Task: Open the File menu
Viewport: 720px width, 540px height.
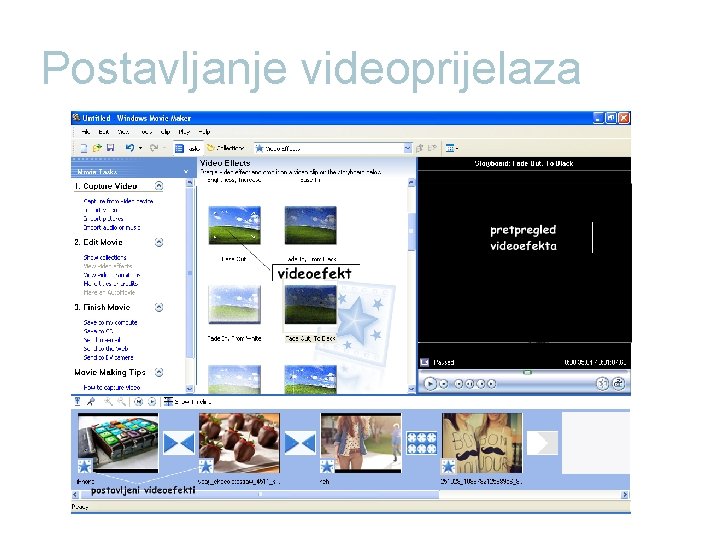Action: pos(86,132)
